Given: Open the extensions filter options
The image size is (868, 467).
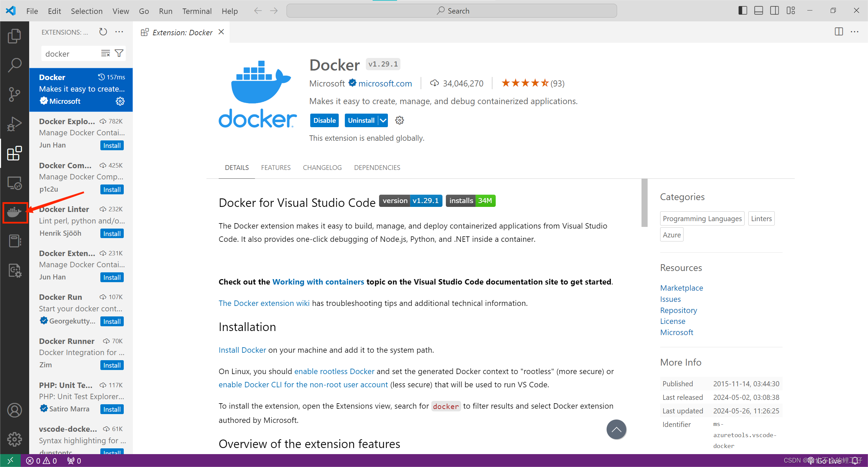Looking at the screenshot, I should (119, 53).
